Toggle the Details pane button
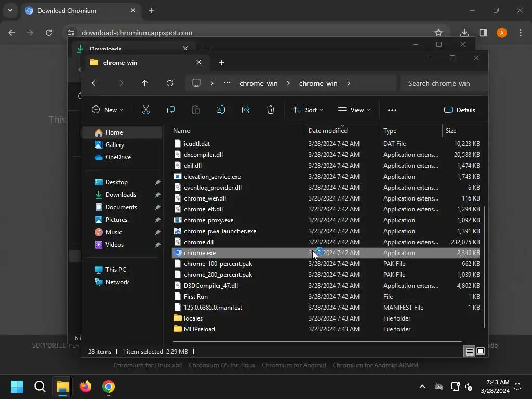 (x=460, y=110)
